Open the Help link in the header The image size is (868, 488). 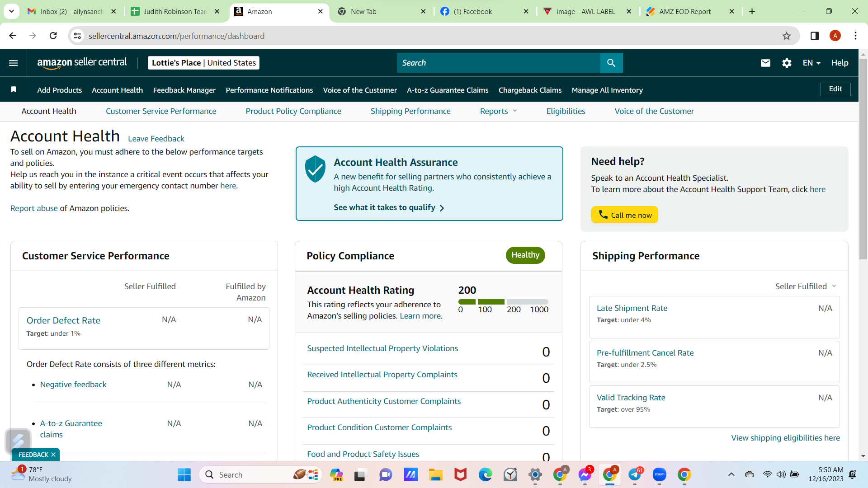(840, 63)
